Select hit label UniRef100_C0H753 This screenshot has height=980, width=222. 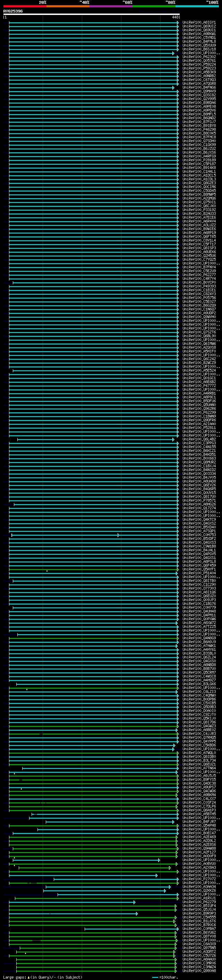tap(199, 535)
